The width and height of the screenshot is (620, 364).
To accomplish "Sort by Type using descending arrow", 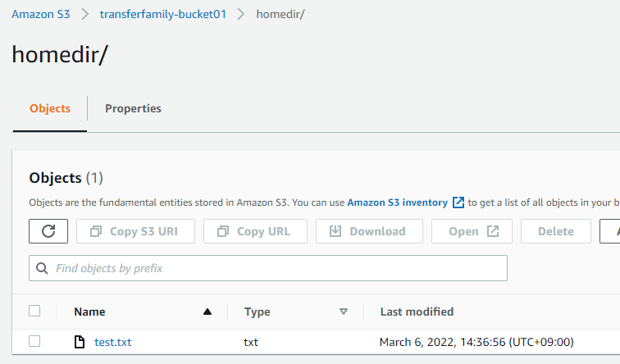I will tap(344, 312).
